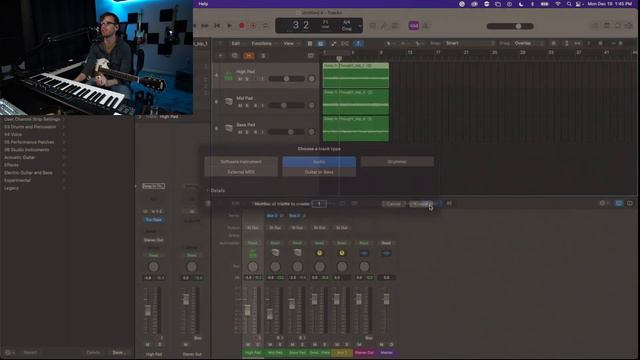Toggle the metronome icon

[425, 26]
